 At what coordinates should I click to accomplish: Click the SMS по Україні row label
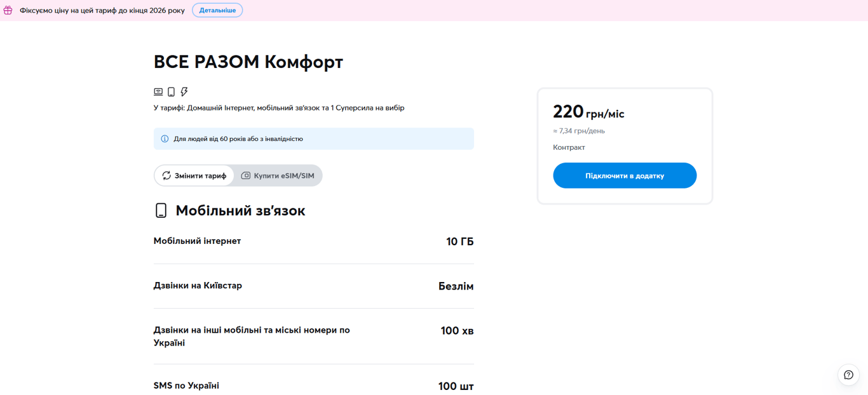[186, 385]
